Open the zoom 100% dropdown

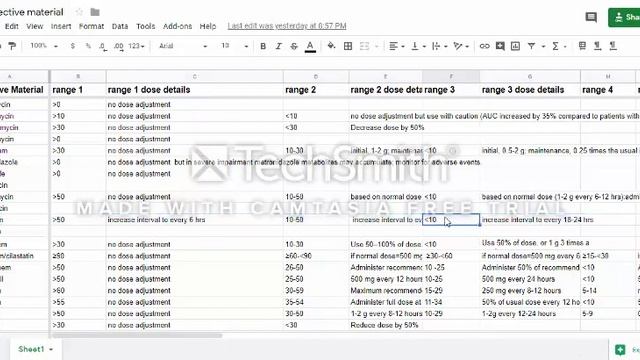(44, 46)
